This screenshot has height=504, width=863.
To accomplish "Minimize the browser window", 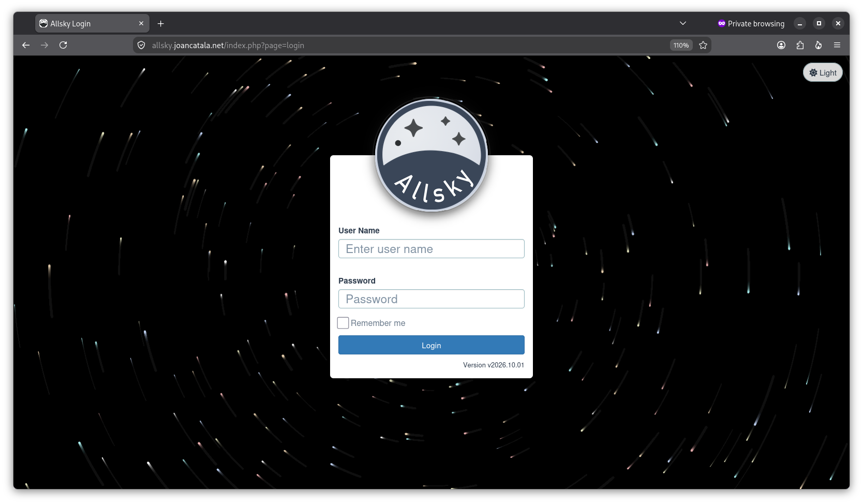I will pos(800,23).
